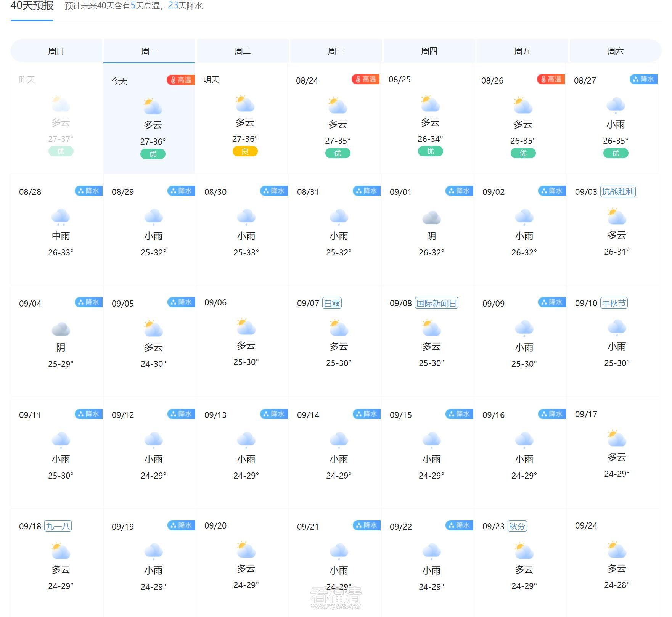The height and width of the screenshot is (617, 672).
Task: Switch to the 40天预报 tab
Action: [32, 6]
